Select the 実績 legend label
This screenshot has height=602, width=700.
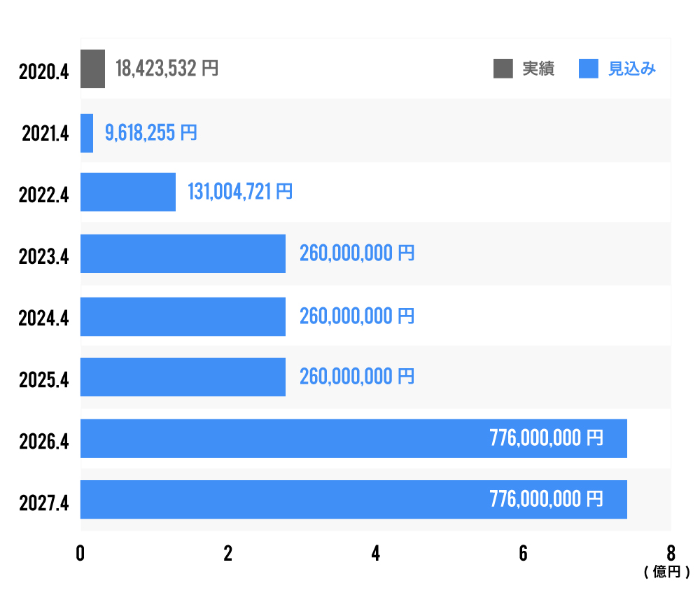pos(538,69)
